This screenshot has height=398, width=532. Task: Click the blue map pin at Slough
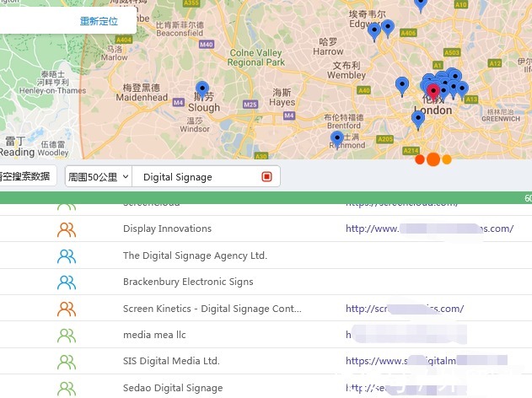202,89
